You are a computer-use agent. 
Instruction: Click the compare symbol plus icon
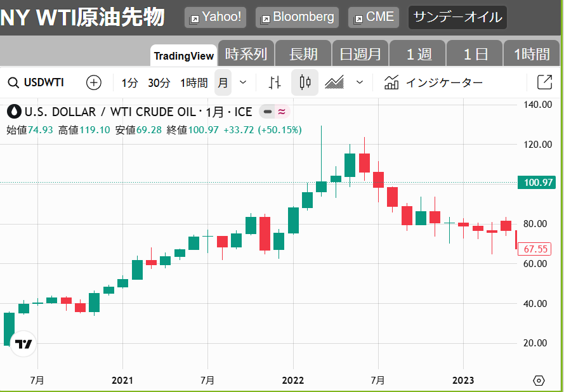[x=94, y=82]
